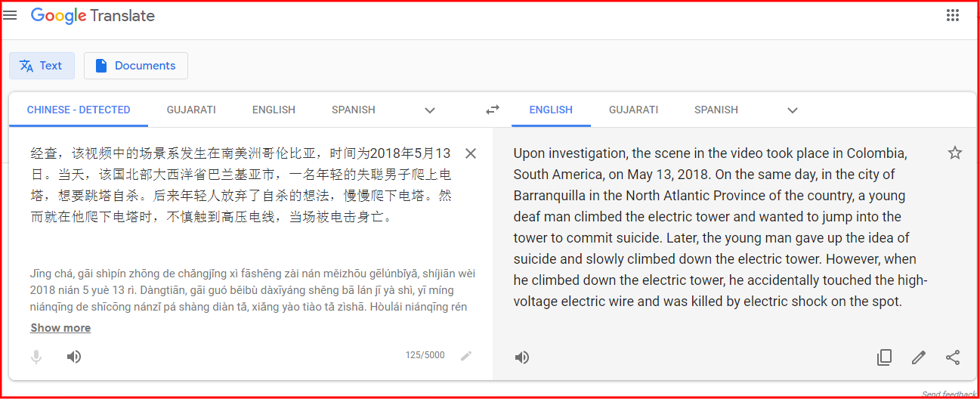Select English as target language
This screenshot has height=399, width=980.
click(551, 110)
